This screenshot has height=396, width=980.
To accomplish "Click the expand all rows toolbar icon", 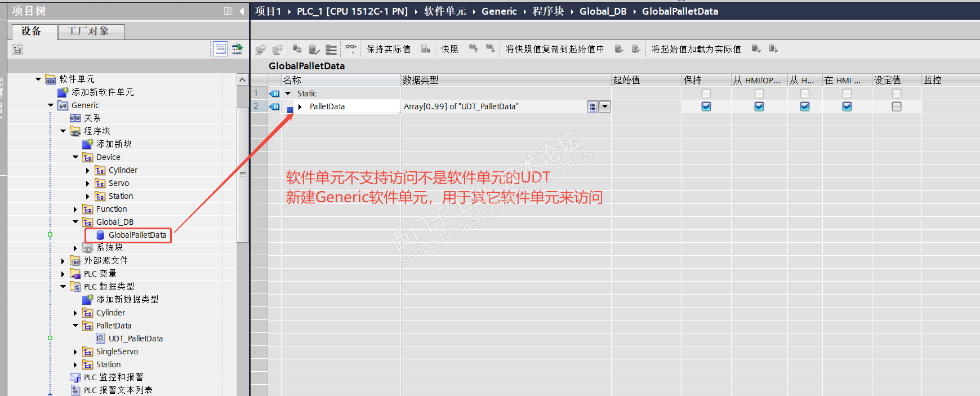I will click(x=331, y=50).
